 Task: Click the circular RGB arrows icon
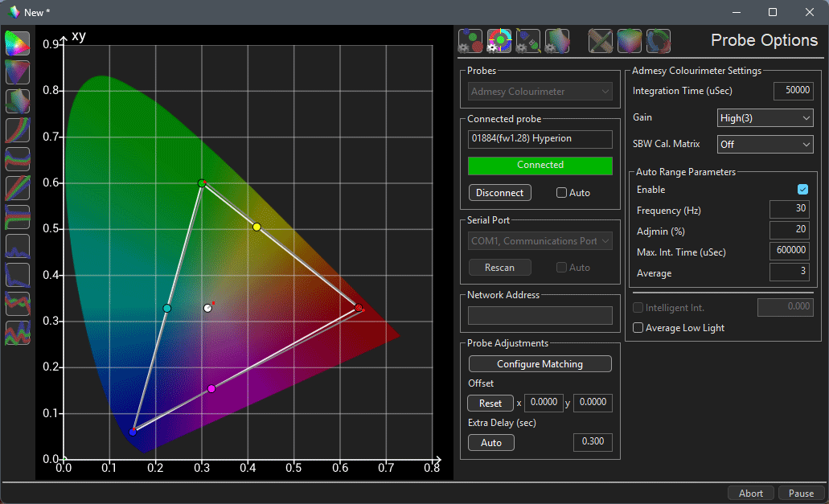coord(659,40)
